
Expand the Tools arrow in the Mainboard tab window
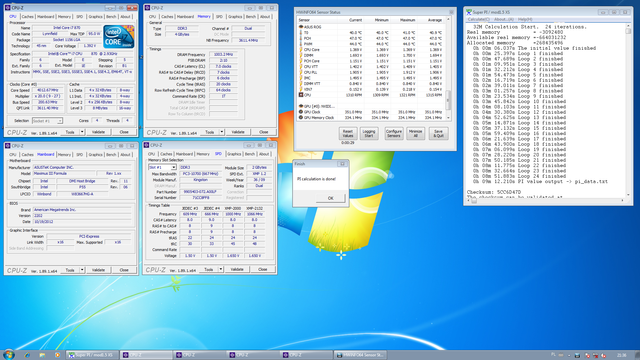(x=82, y=270)
